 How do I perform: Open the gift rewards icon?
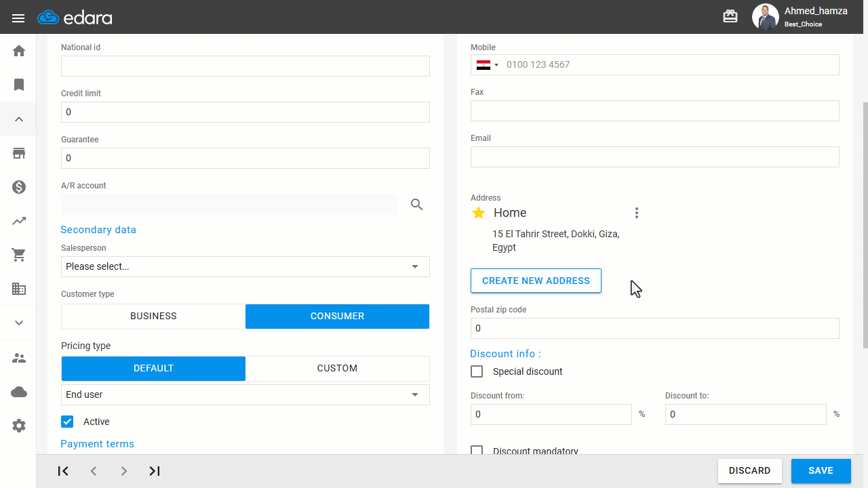pos(730,17)
